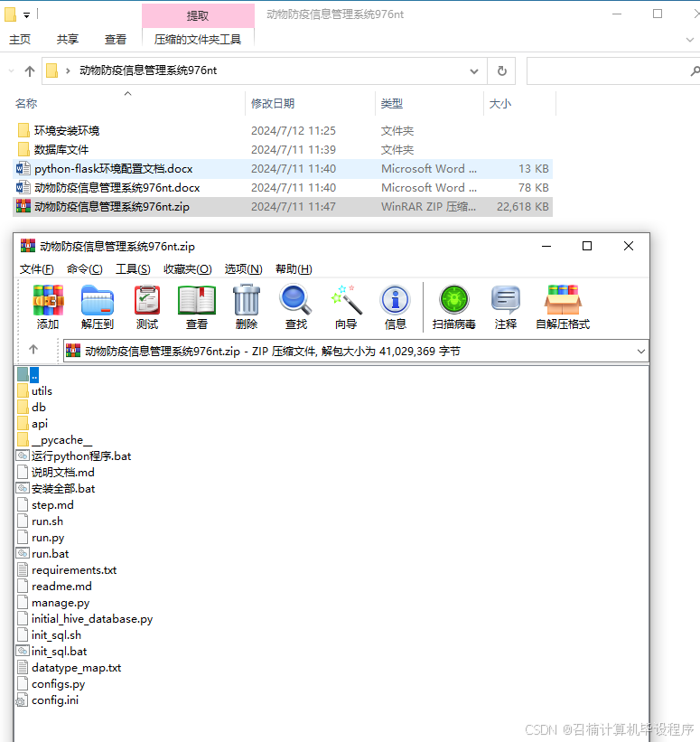This screenshot has width=700, height=742.
Task: Select the db folder in archive
Action: coord(32,407)
